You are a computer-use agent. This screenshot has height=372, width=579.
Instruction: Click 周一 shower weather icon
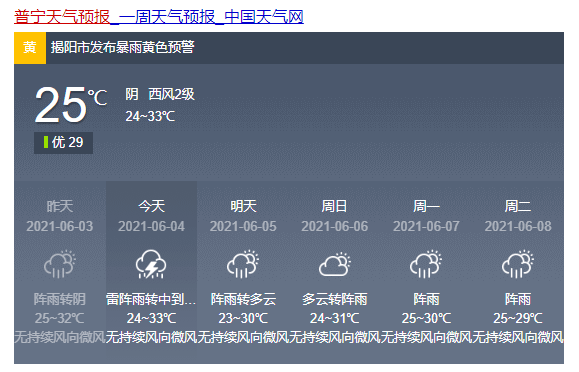click(x=426, y=264)
